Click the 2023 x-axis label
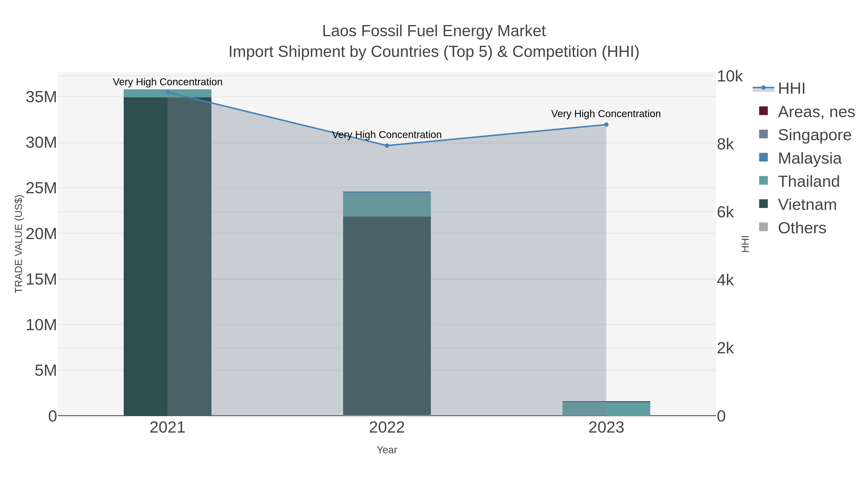868x488 pixels. (606, 428)
